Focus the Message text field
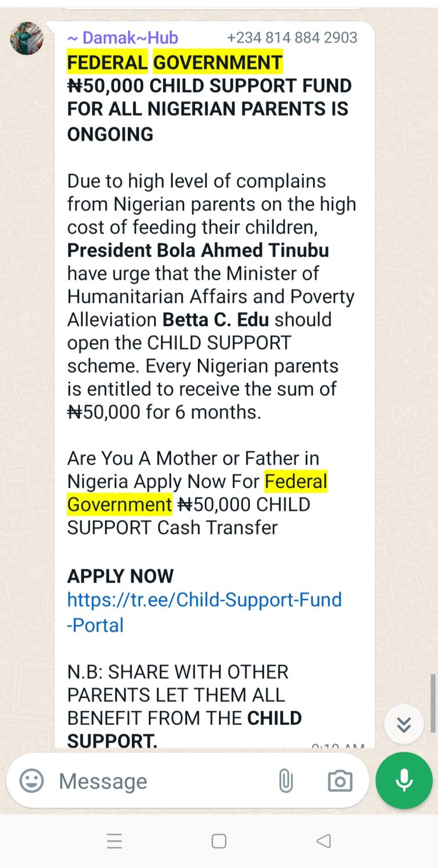This screenshot has height=868, width=438. click(x=160, y=781)
